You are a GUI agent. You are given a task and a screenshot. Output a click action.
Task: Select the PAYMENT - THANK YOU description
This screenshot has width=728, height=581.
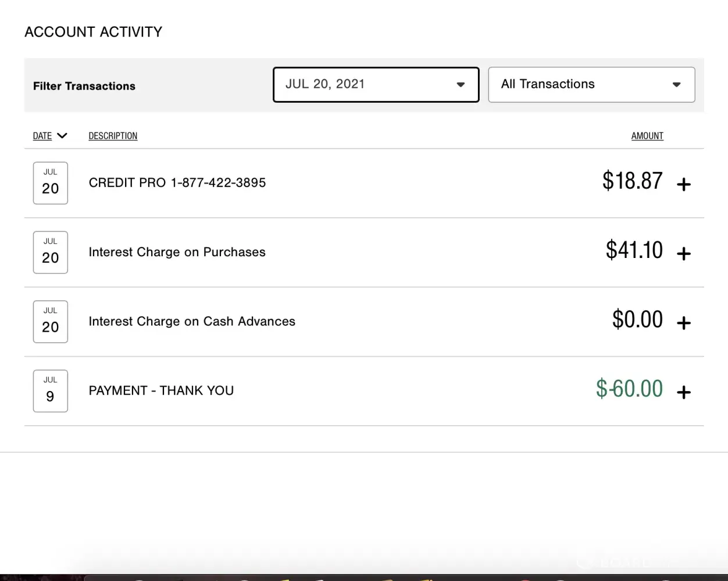[161, 391]
